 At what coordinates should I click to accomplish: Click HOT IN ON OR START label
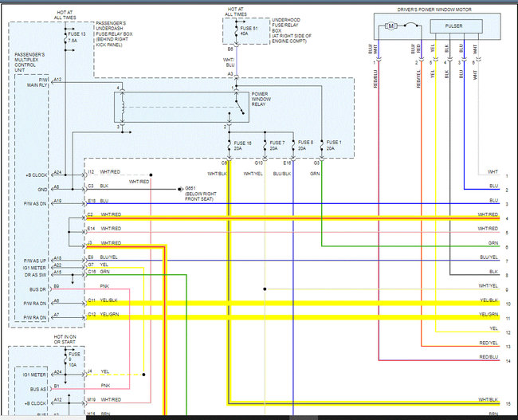[x=65, y=339]
